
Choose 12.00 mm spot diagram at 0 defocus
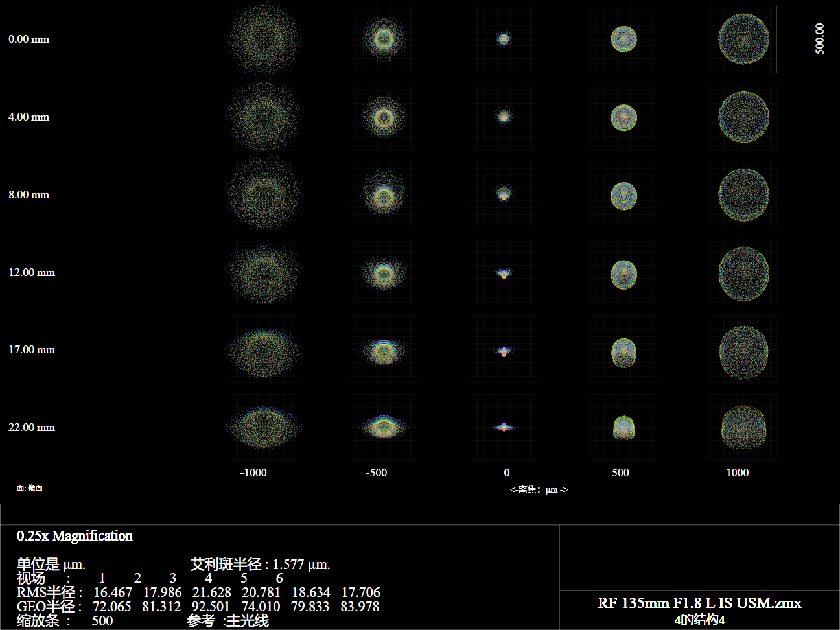point(504,272)
